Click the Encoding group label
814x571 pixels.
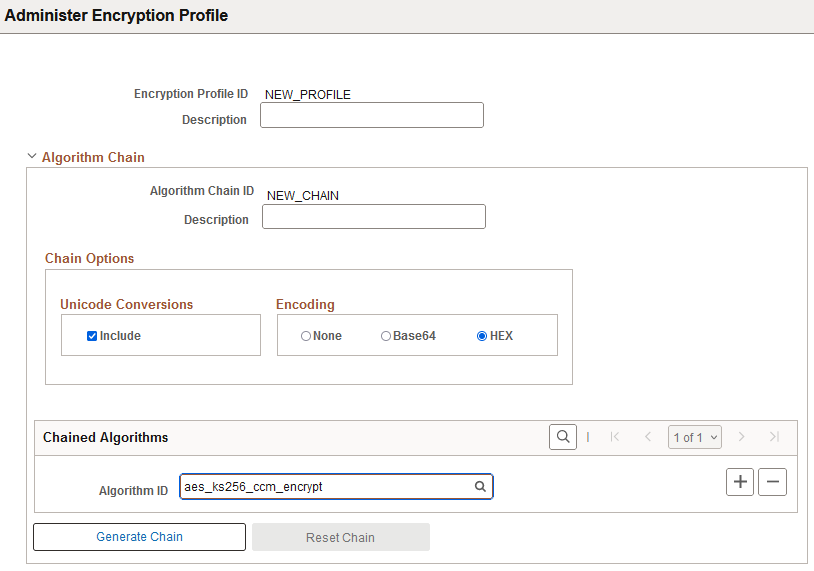click(305, 305)
